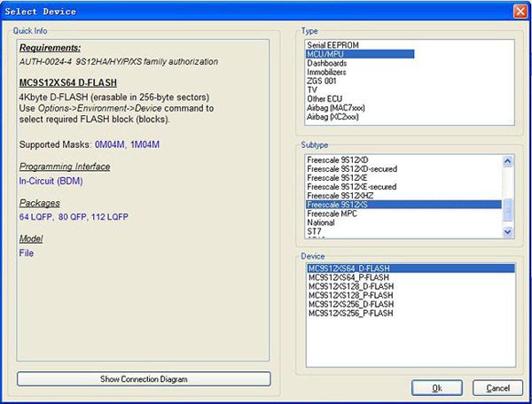
Task: Select Immobilizers device type
Action: tap(329, 73)
